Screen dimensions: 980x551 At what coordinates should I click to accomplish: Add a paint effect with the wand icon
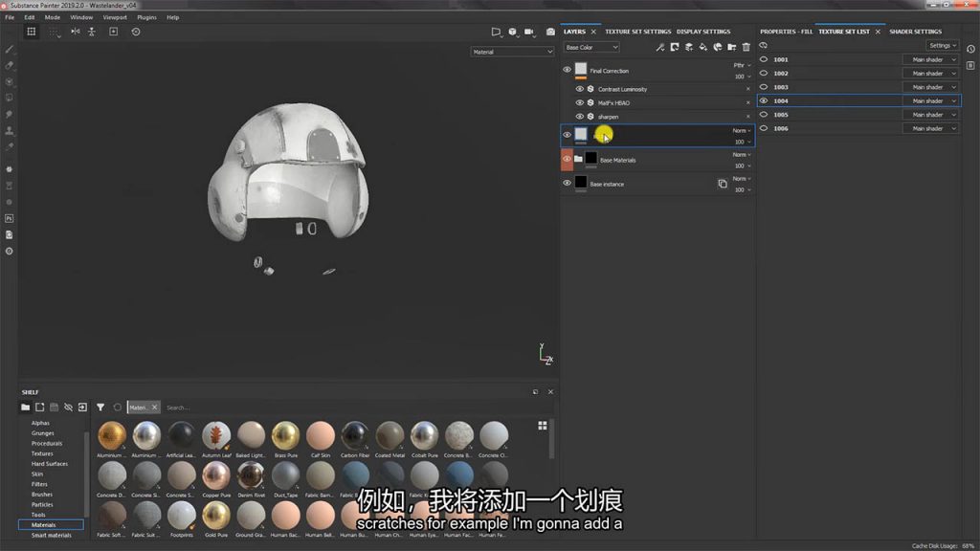click(x=660, y=47)
